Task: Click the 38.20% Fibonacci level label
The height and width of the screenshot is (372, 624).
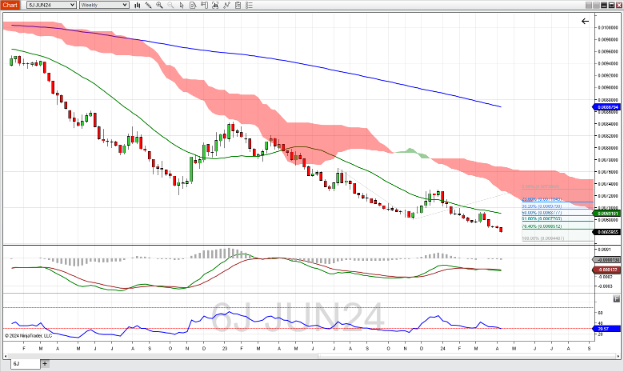Action: click(x=542, y=206)
